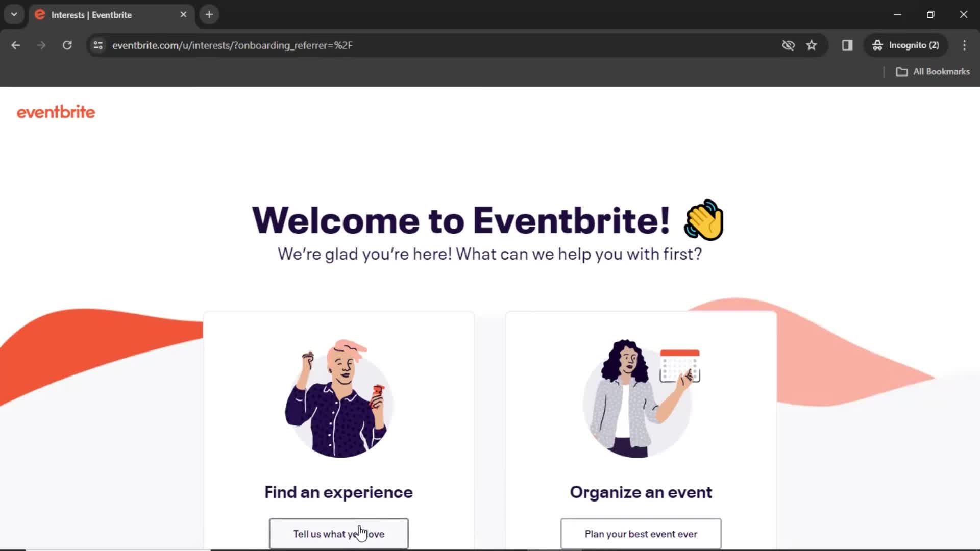Image resolution: width=980 pixels, height=551 pixels.
Task: Click the Find an experience heading
Action: pos(339,492)
